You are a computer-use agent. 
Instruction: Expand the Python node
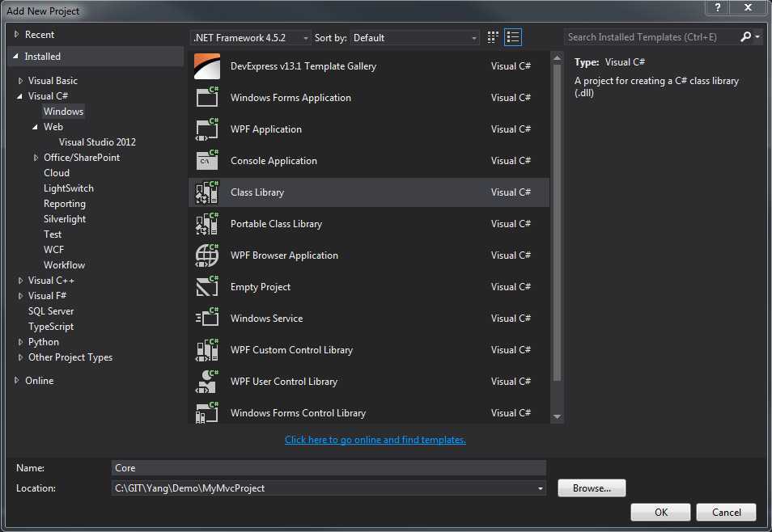20,342
